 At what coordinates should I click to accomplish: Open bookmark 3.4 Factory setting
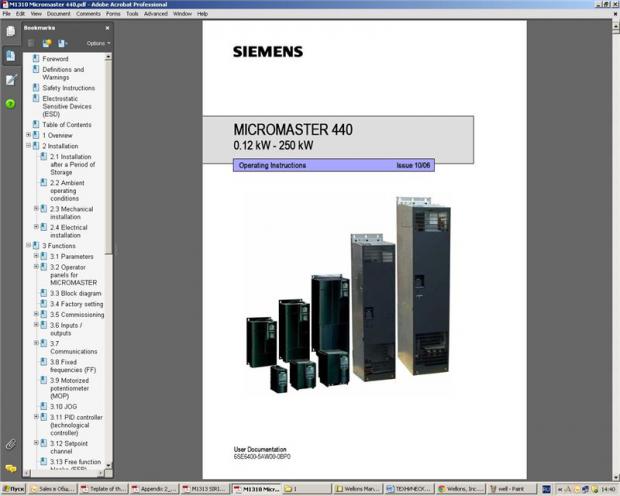tap(77, 304)
